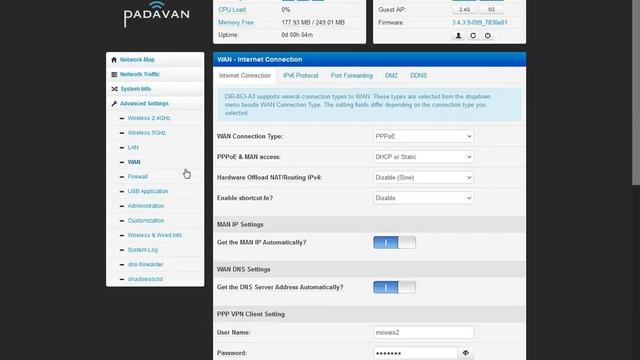Open Advanced Settings in the sidebar
The image size is (640, 360).
coord(144,104)
